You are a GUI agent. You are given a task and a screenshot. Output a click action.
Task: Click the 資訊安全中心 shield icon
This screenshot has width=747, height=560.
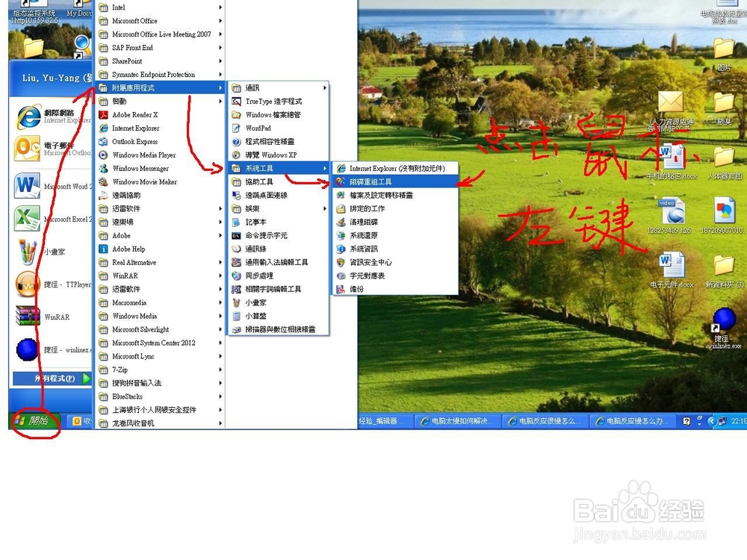point(341,262)
